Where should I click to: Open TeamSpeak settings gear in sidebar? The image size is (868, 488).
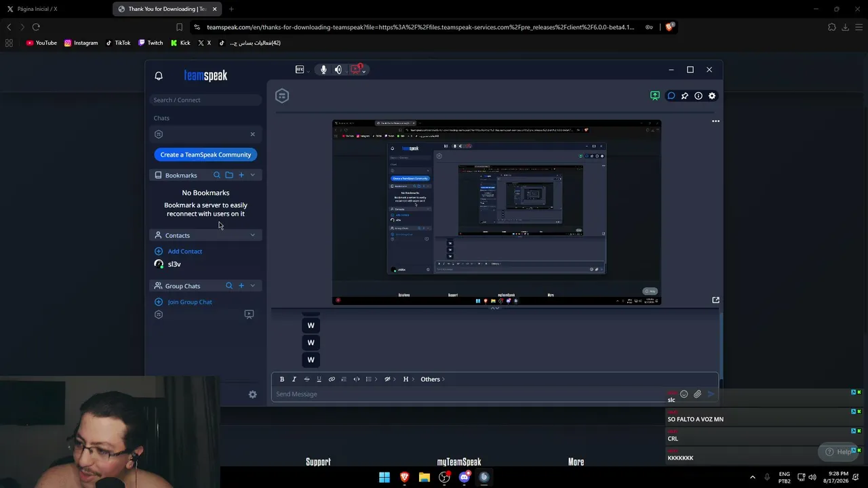[253, 394]
